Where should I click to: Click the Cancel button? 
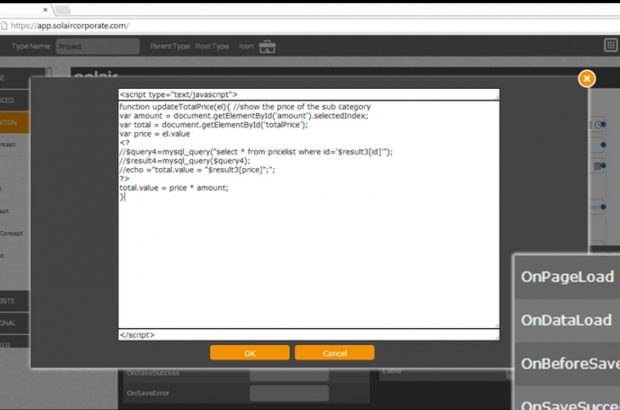tap(334, 353)
